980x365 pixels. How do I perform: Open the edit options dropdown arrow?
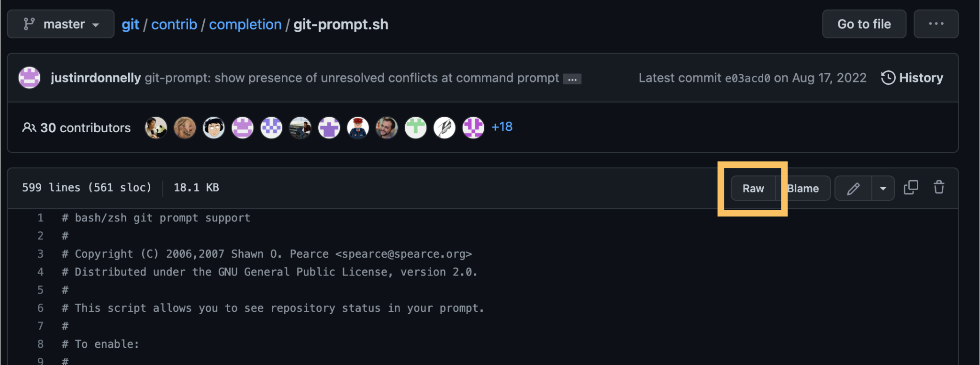tap(883, 188)
